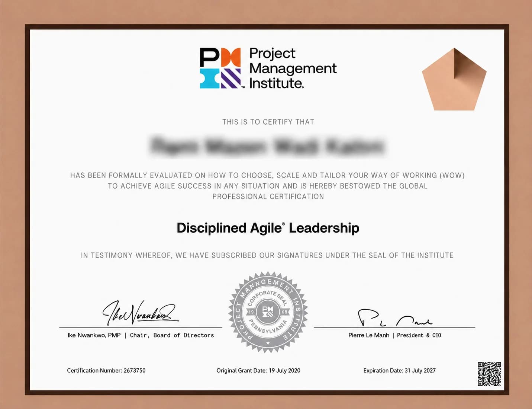The image size is (532, 409).
Task: Click the Pierre Le Manh handwritten signature
Action: [395, 317]
